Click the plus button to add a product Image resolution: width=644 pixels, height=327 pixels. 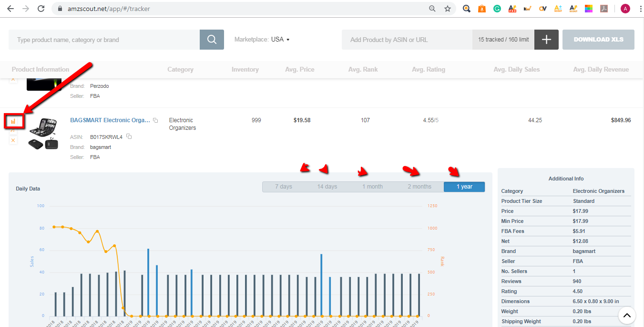click(x=546, y=40)
